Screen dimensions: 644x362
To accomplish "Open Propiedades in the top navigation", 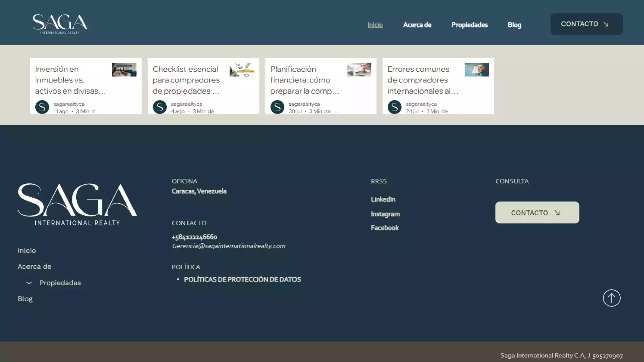I will [x=470, y=25].
